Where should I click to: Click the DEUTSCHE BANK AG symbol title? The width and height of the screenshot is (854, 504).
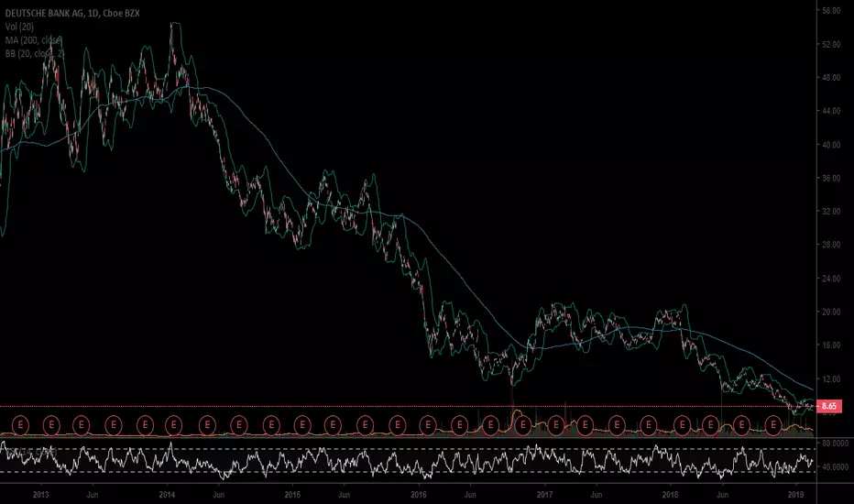tap(71, 13)
